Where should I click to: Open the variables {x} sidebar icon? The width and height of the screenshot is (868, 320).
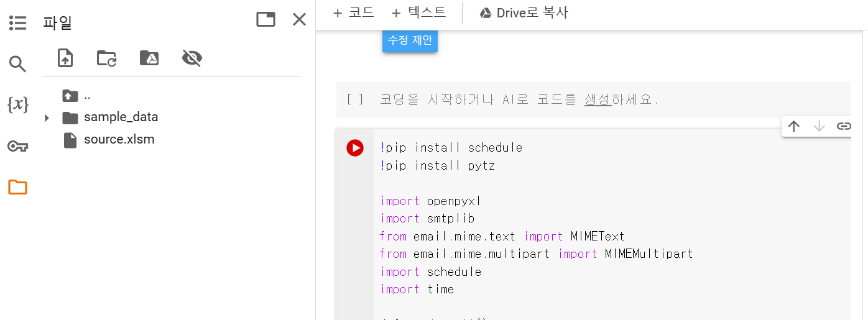[17, 104]
